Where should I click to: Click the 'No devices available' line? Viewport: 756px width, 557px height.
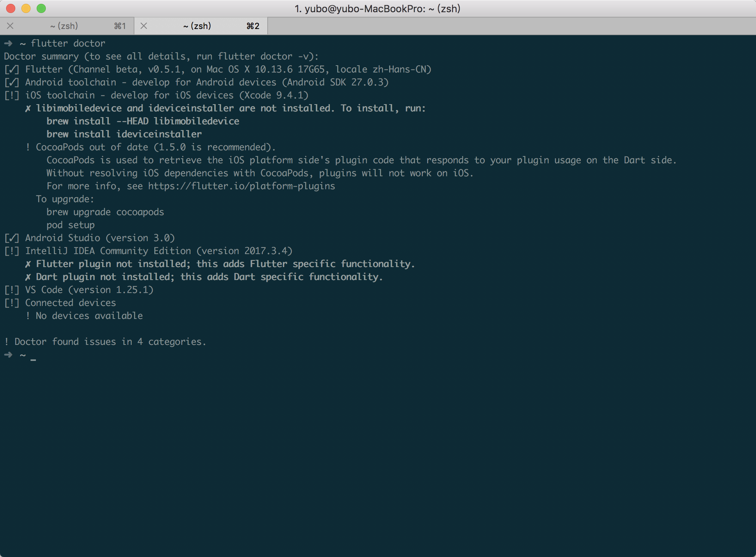tap(84, 316)
